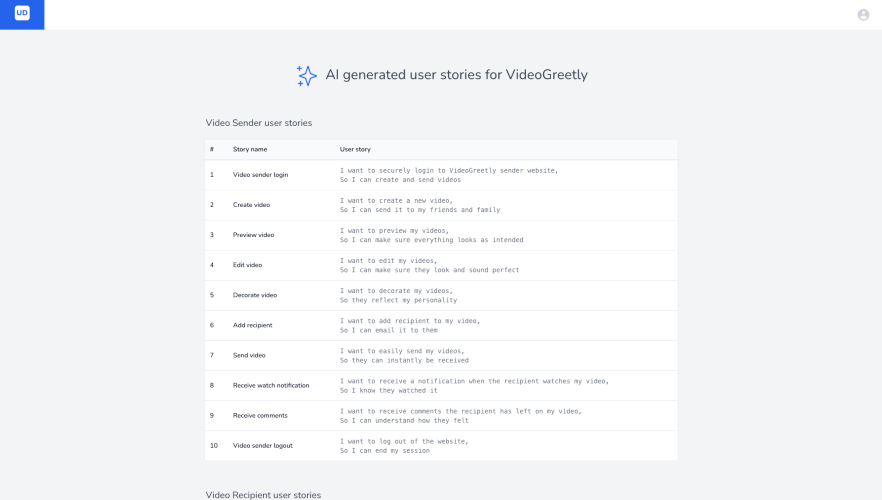Choose the Send video story row

[x=441, y=355]
